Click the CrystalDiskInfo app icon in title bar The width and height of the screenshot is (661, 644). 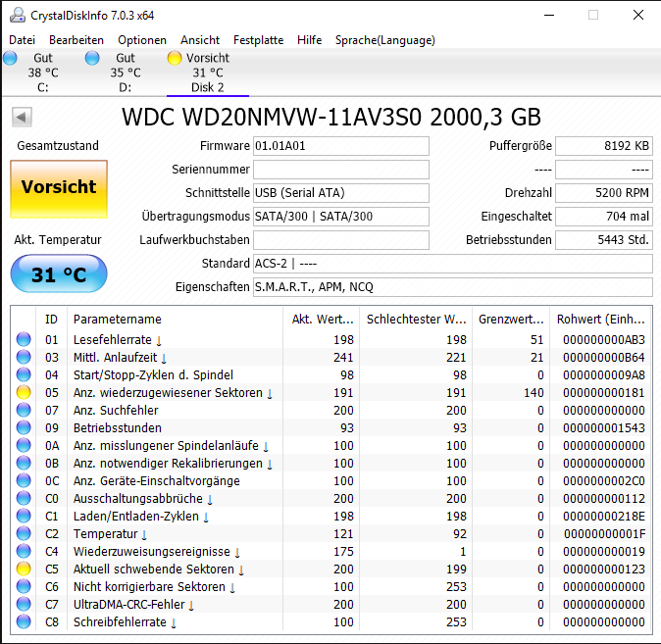point(18,15)
